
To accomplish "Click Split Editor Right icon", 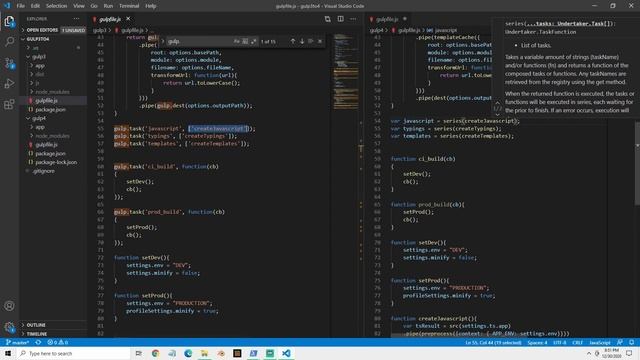I will pyautogui.click(x=340, y=19).
